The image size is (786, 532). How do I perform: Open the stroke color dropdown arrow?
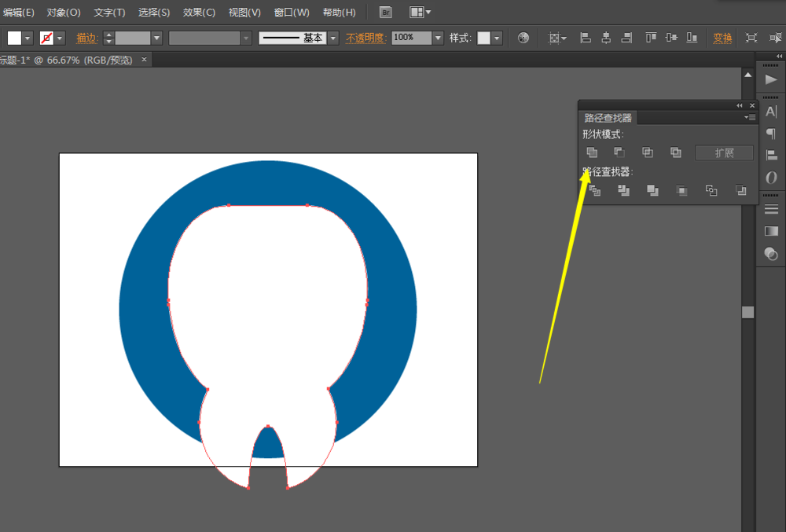coord(60,38)
